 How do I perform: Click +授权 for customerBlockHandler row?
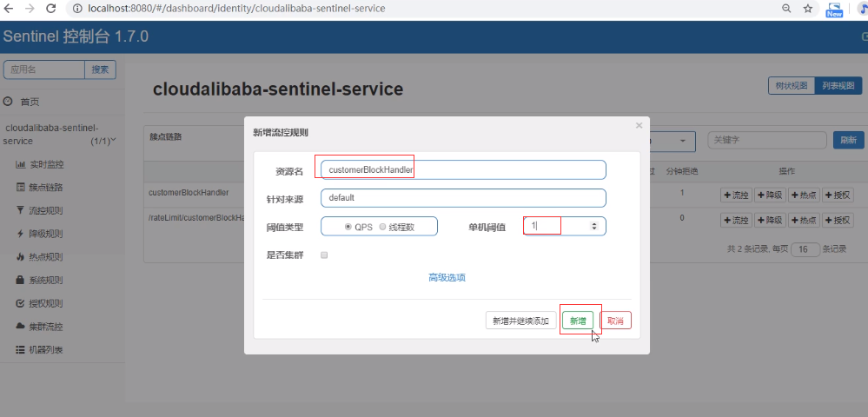(838, 195)
